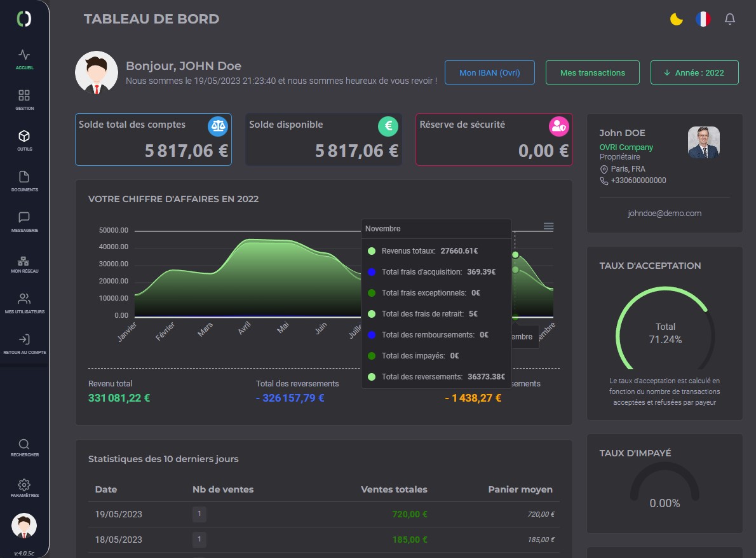This screenshot has height=558, width=756.
Task: Click the balance scale icon on Solde total
Action: point(218,126)
